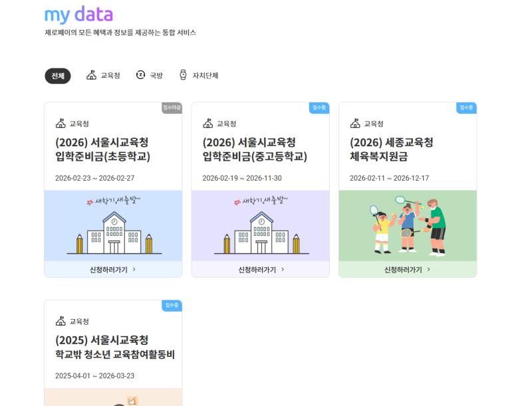The height and width of the screenshot is (406, 532).
Task: Click date range 2026-02-11 ~ 2026-12-17
Action: (390, 178)
